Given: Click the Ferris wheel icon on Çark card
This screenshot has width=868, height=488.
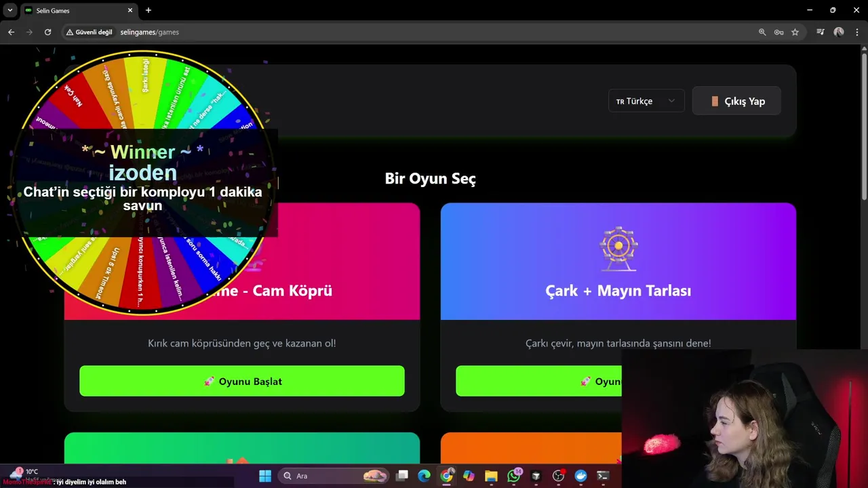Looking at the screenshot, I should (x=618, y=248).
